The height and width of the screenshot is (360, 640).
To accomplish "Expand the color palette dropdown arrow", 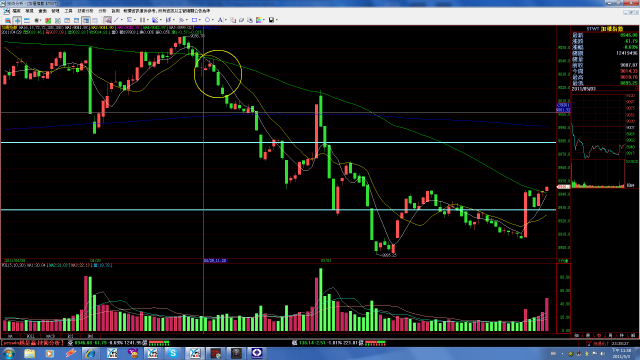I will (x=264, y=20).
